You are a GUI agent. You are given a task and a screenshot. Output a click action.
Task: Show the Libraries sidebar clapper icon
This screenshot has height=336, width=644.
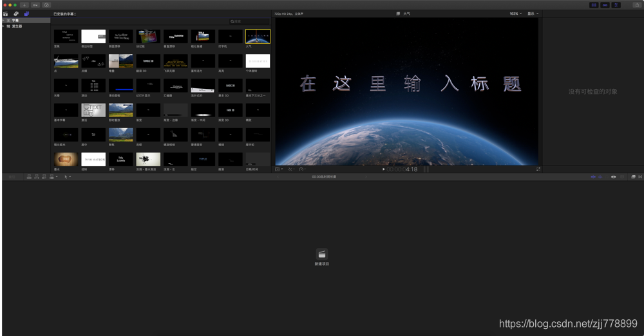click(5, 14)
